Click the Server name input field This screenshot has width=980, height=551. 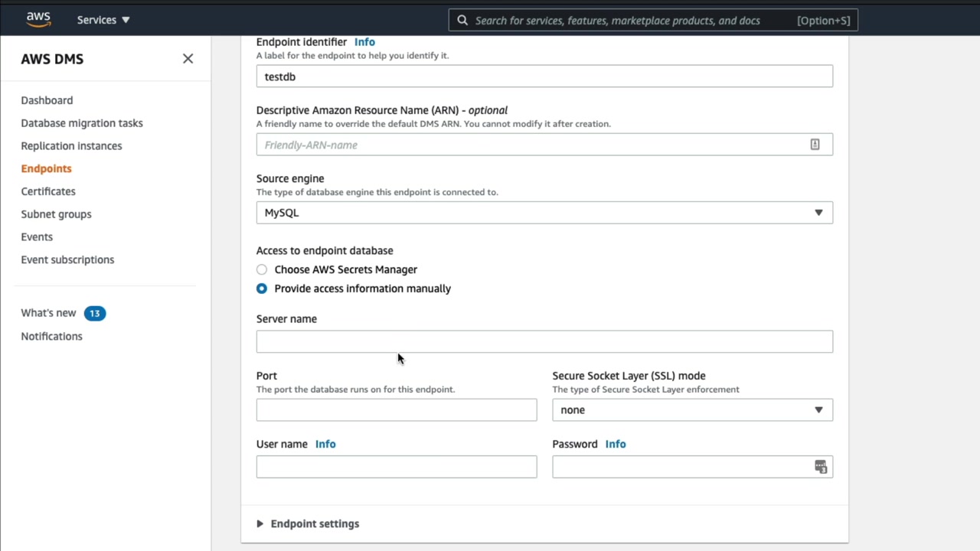pyautogui.click(x=544, y=342)
